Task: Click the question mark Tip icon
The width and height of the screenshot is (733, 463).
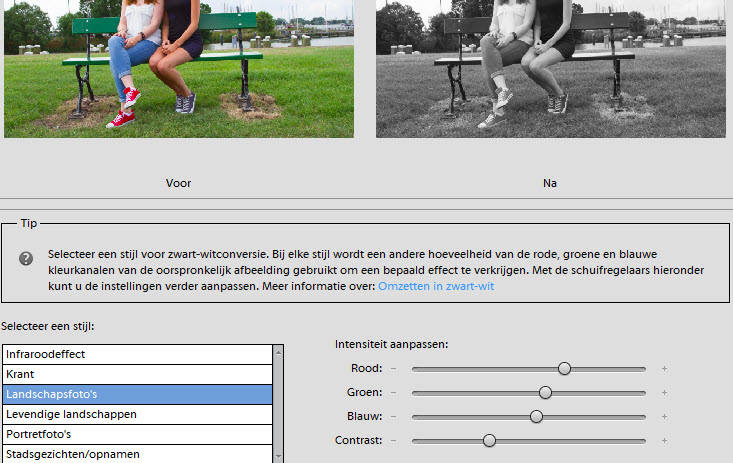Action: point(27,258)
